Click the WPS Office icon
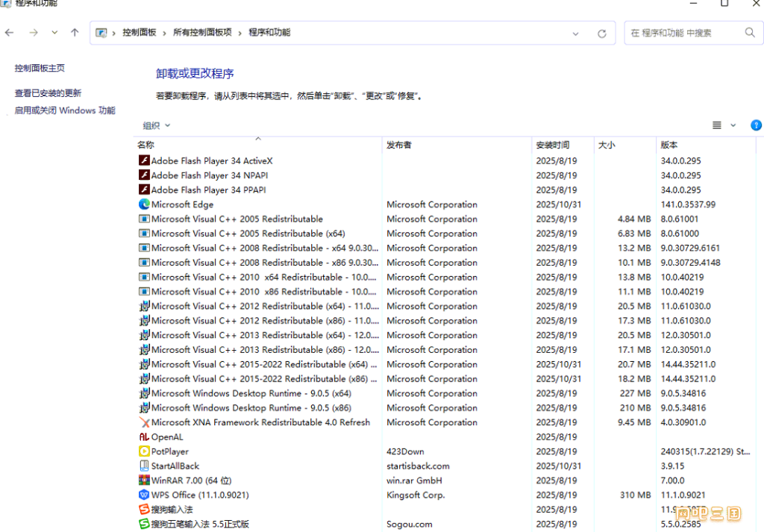The height and width of the screenshot is (532, 764). (x=144, y=495)
